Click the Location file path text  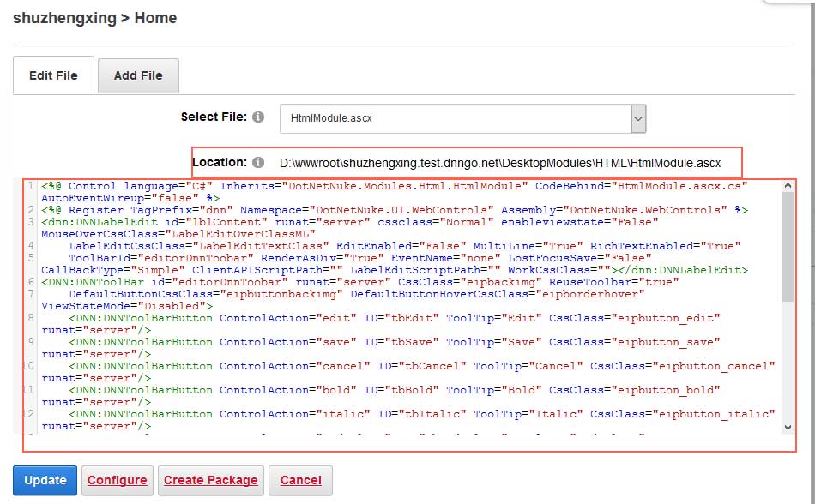coord(500,163)
